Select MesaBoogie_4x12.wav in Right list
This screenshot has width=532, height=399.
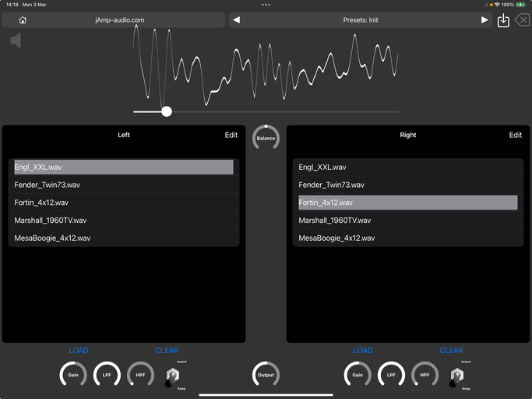[x=408, y=238]
